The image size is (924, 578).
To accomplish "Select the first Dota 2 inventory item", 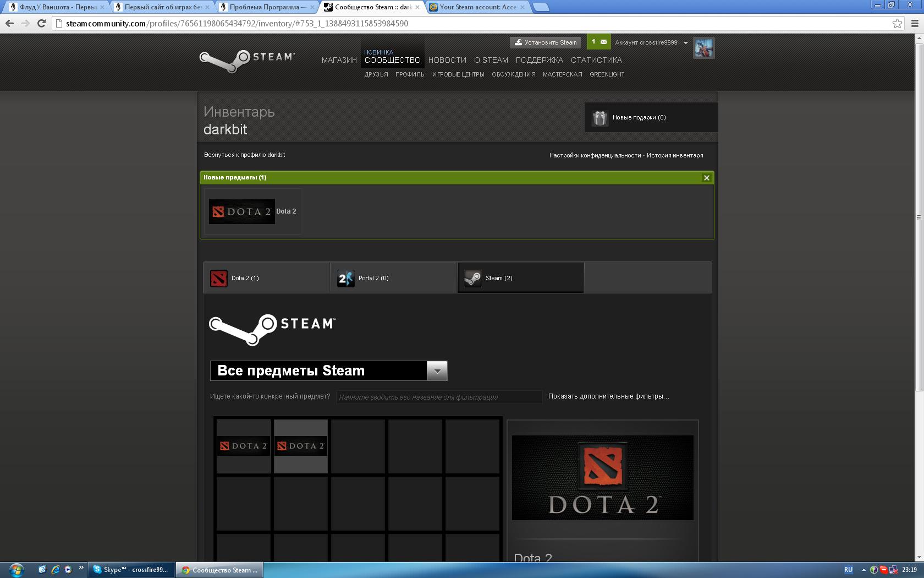I will (x=244, y=446).
